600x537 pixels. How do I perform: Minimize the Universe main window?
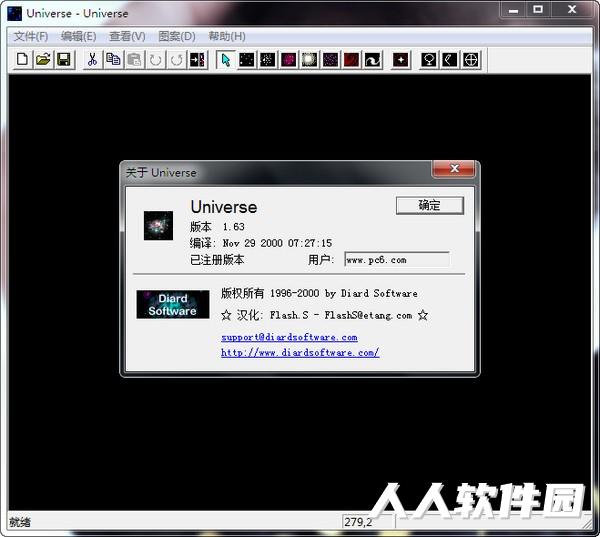(514, 10)
